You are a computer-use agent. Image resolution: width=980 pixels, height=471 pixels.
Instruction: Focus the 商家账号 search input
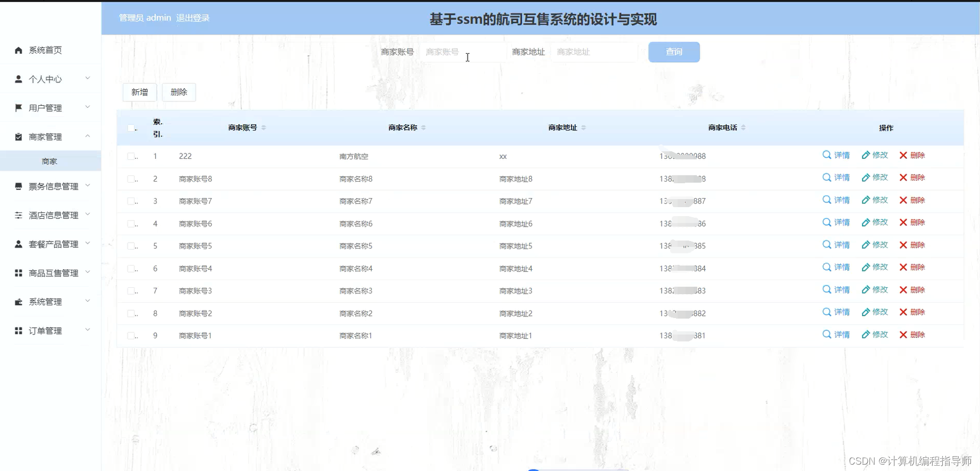(x=463, y=52)
